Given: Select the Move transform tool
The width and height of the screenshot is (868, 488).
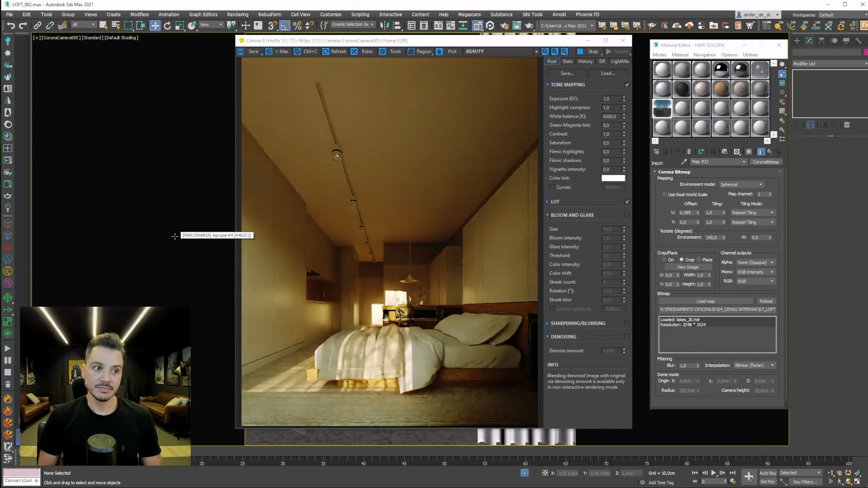Looking at the screenshot, I should point(155,26).
